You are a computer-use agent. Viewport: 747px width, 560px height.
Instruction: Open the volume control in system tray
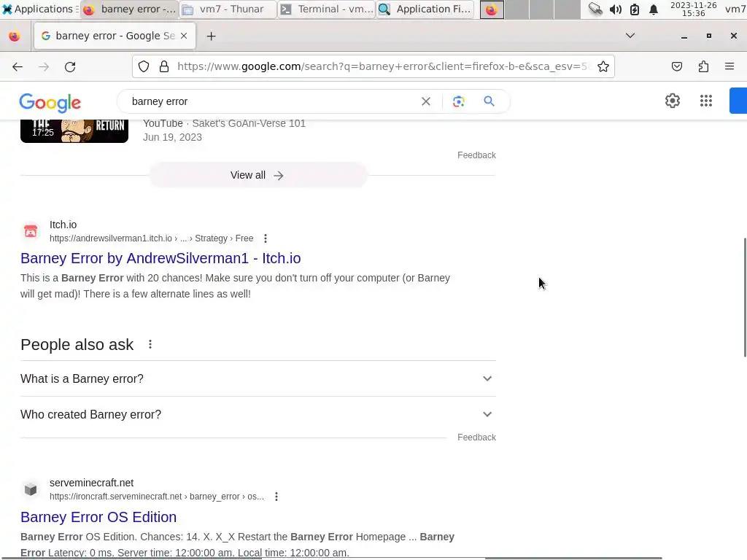615,9
